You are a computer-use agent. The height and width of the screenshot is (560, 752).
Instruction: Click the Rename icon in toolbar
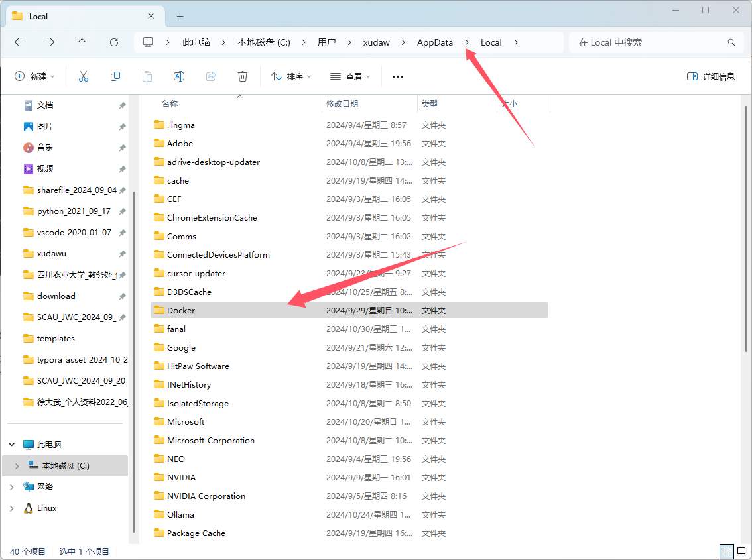pyautogui.click(x=179, y=76)
